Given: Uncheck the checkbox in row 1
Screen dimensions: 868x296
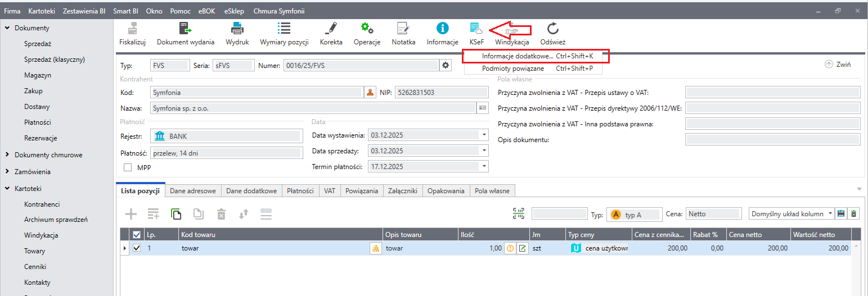Looking at the screenshot, I should click(137, 248).
